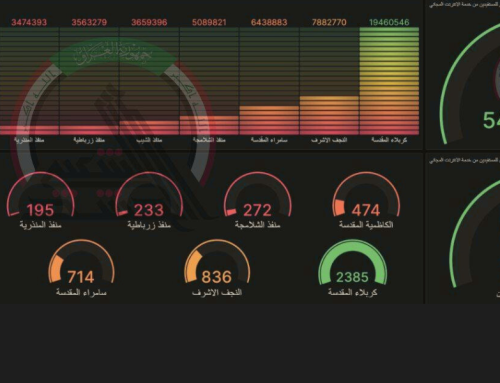Select the منفذ زرباطية bar in the chart
This screenshot has height=383, width=500.
click(x=89, y=130)
